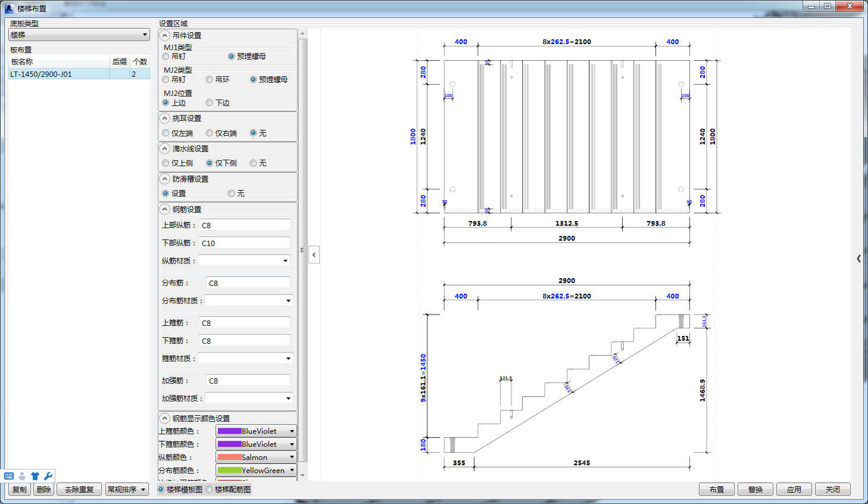868x504 pixels.
Task: Open the 分布筋材质 dropdown
Action: [x=249, y=301]
